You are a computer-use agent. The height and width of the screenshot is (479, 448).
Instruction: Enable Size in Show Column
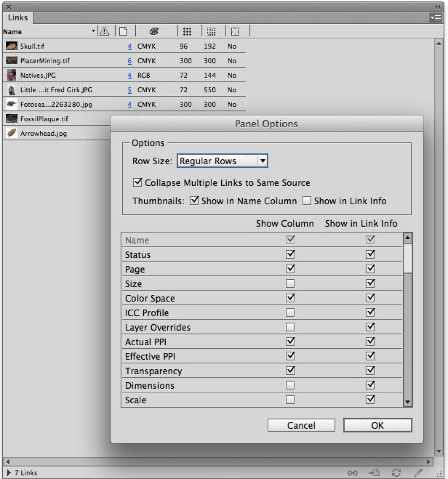pos(290,284)
